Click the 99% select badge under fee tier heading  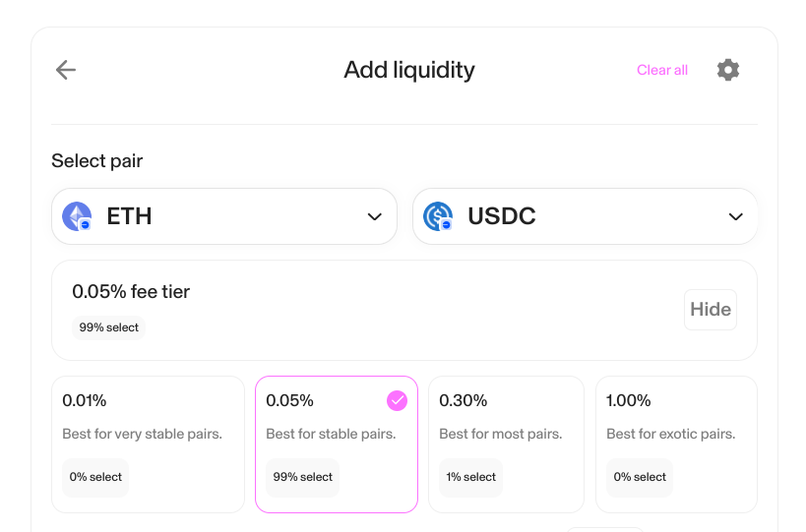pos(109,327)
